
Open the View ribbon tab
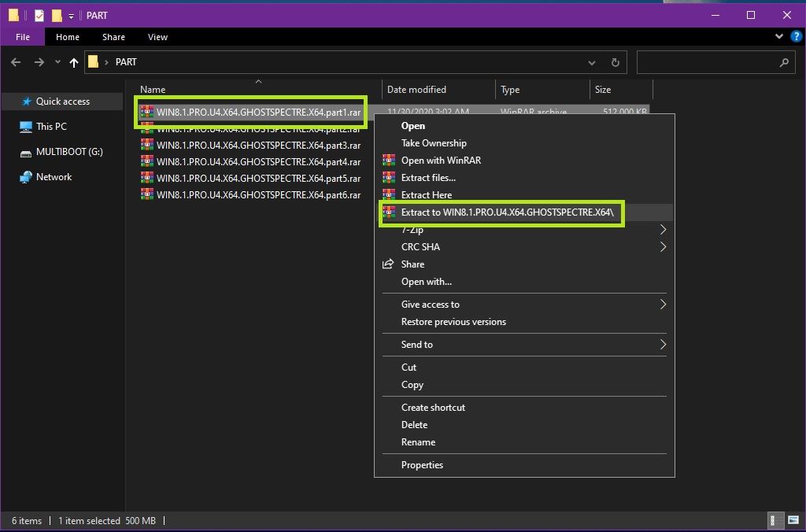(x=157, y=37)
